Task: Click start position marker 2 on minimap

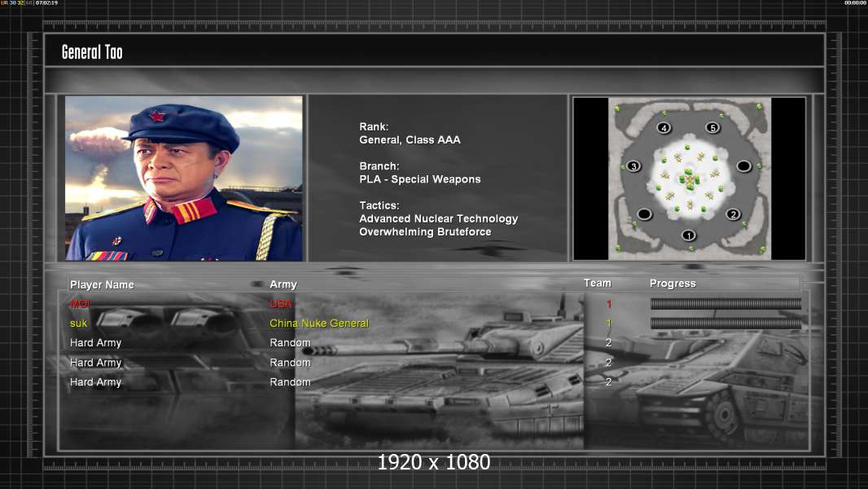Action: [733, 214]
